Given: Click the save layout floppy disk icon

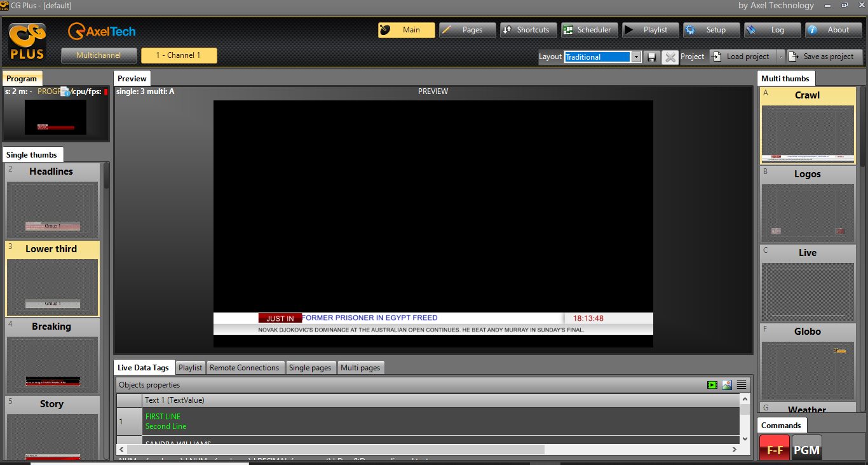Looking at the screenshot, I should click(x=651, y=57).
